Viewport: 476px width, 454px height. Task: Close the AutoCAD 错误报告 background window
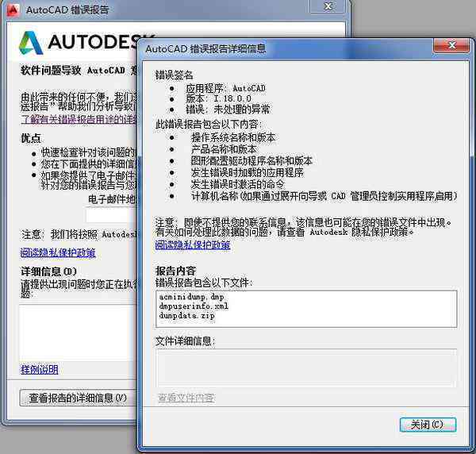tap(328, 6)
